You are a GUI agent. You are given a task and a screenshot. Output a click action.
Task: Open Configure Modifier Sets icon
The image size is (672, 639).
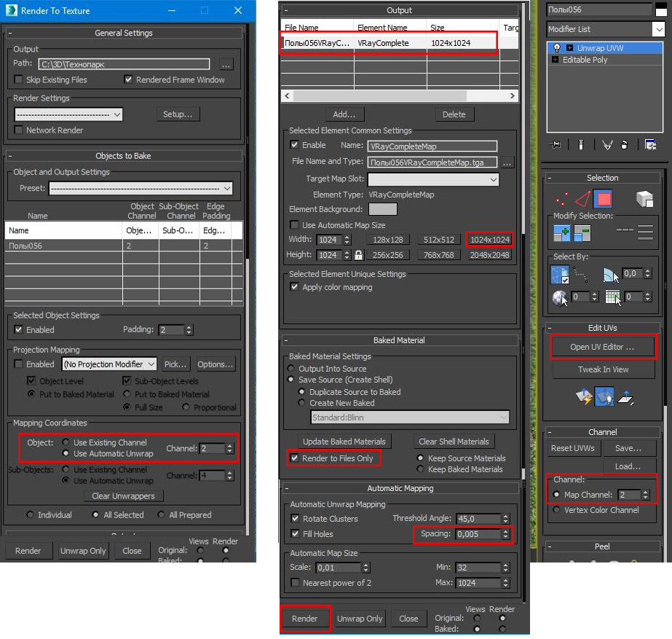click(650, 145)
